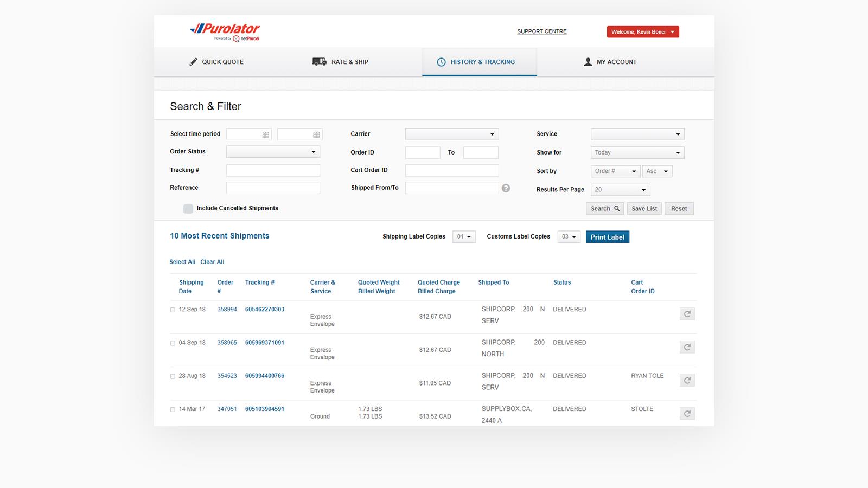Open the Carrier dropdown

[x=451, y=134]
